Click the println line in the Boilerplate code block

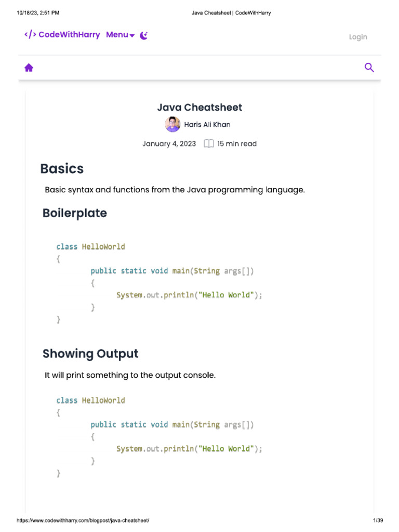189,295
